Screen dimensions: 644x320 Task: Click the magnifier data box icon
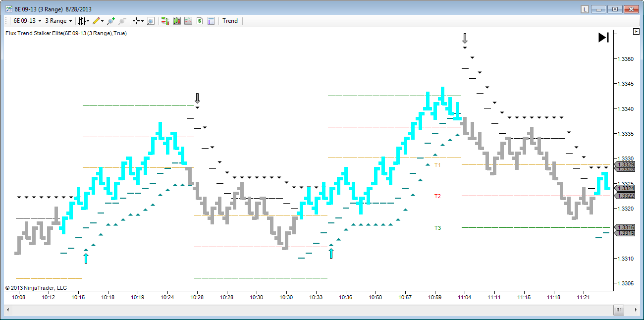click(x=151, y=21)
